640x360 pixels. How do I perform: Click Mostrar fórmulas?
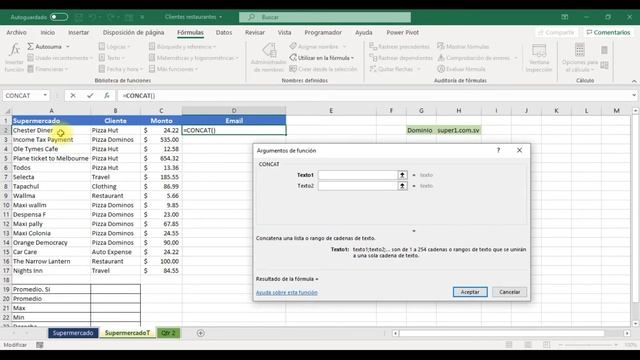click(463, 47)
